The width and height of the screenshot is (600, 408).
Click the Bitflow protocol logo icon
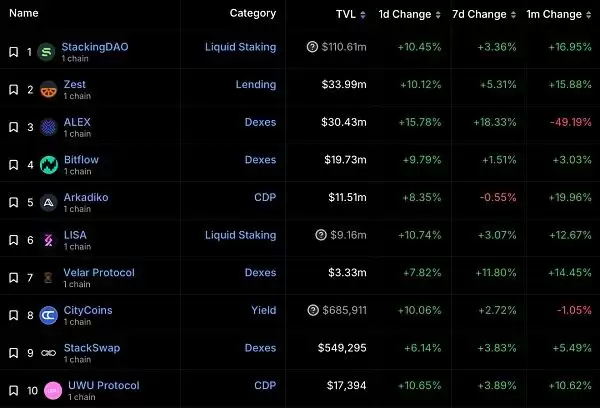46,165
